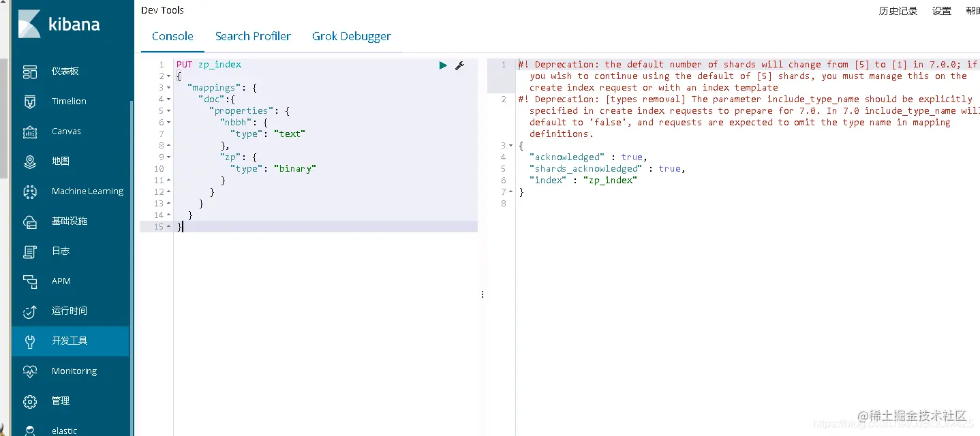Image resolution: width=980 pixels, height=436 pixels.
Task: Click the first Deprecation warning about shards
Action: (748, 76)
